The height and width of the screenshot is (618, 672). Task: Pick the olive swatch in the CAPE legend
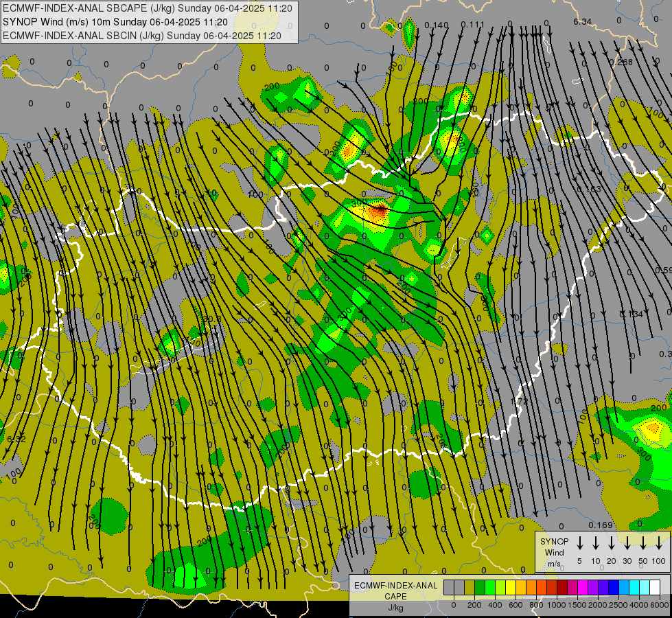[470, 587]
